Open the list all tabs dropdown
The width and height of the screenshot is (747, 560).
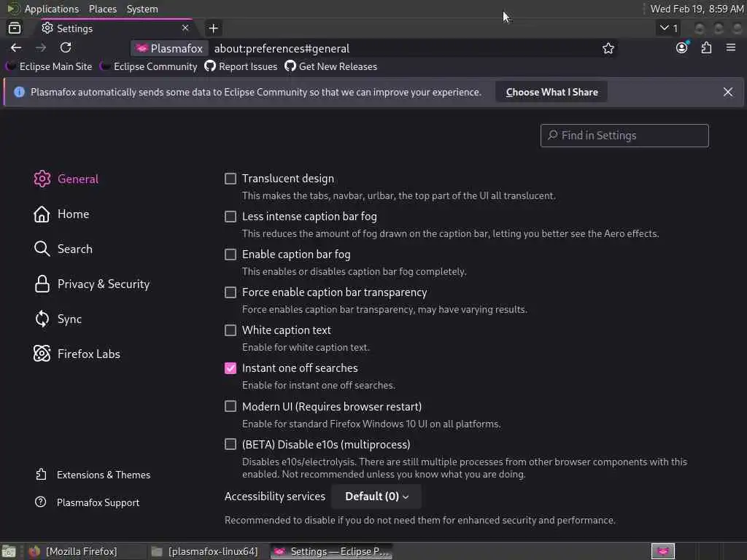click(x=668, y=28)
